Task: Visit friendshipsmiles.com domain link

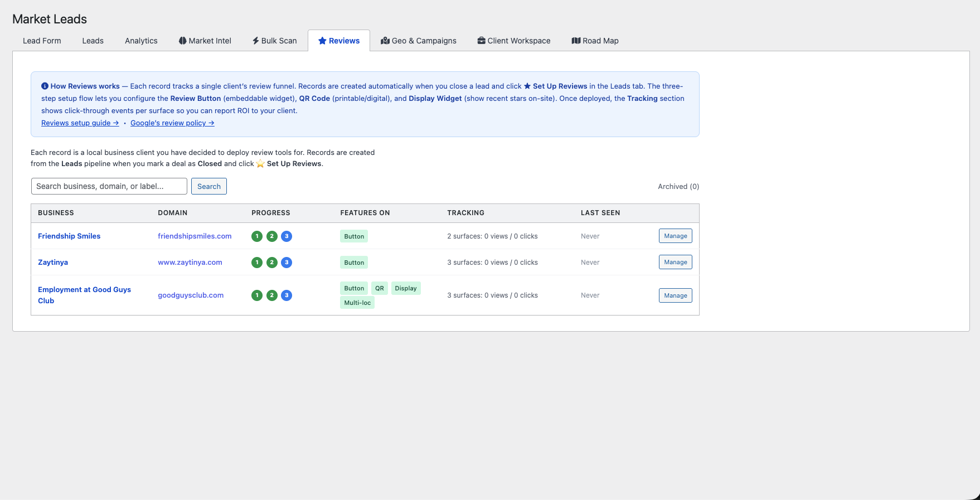Action: [x=195, y=236]
